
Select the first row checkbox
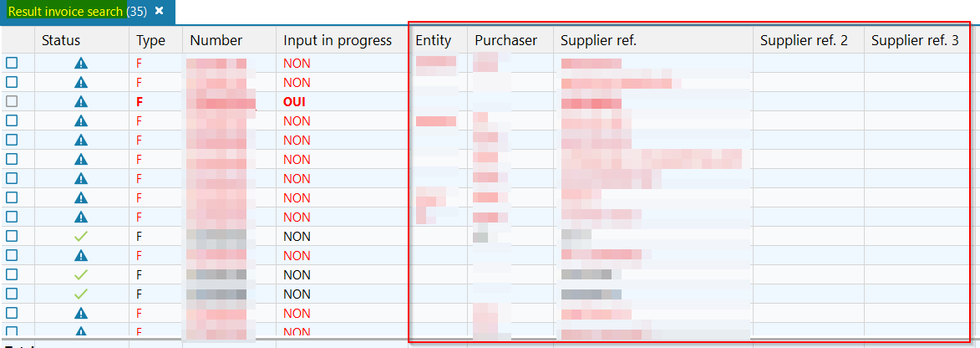click(x=12, y=64)
